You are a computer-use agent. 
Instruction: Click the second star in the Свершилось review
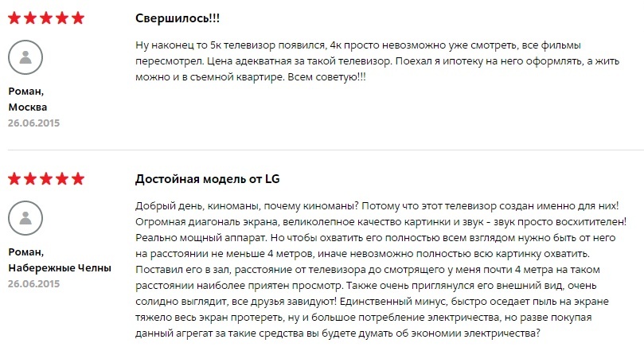[x=30, y=18]
